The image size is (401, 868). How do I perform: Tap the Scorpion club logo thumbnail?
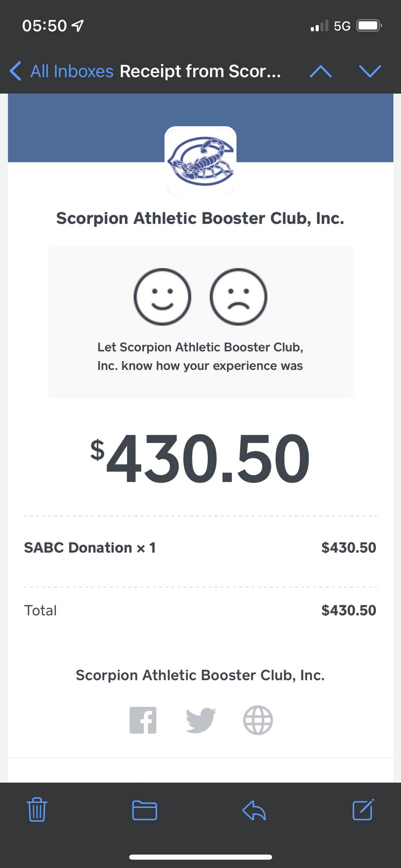click(x=200, y=161)
